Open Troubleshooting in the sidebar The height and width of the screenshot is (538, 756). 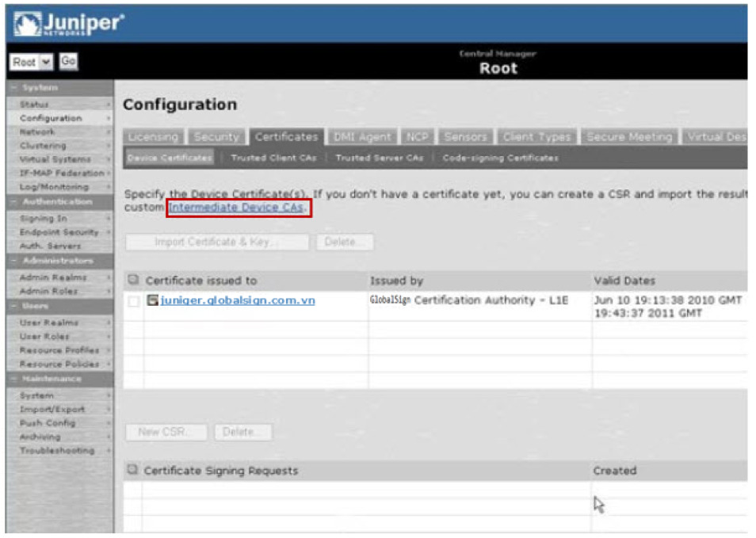point(57,450)
